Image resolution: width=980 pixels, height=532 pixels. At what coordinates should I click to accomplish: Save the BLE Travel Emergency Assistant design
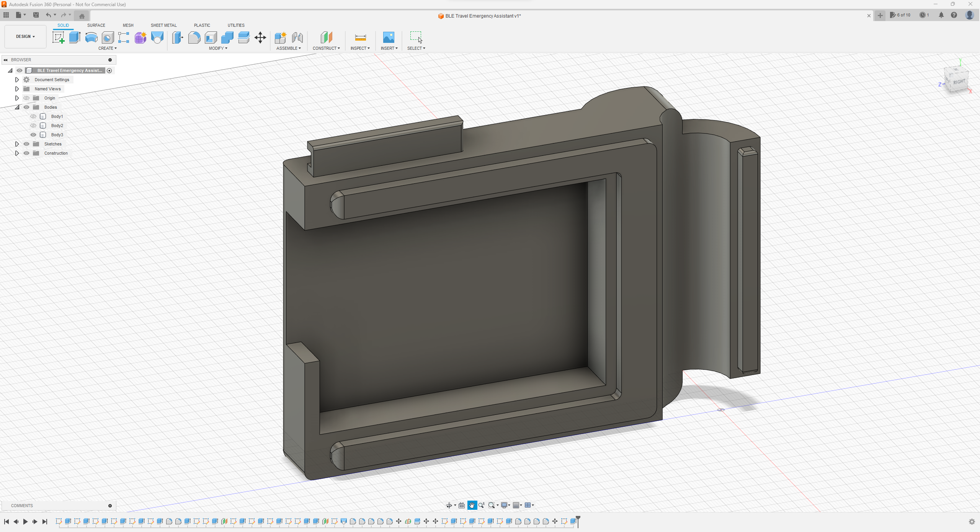(x=36, y=15)
